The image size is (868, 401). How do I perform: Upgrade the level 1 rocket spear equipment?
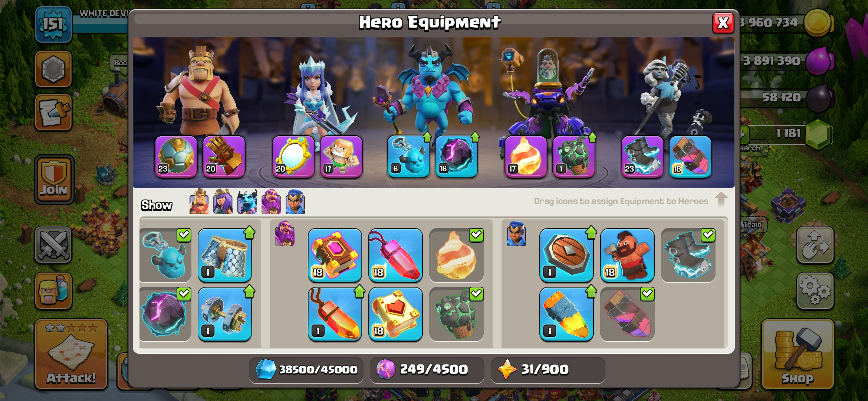(x=566, y=314)
